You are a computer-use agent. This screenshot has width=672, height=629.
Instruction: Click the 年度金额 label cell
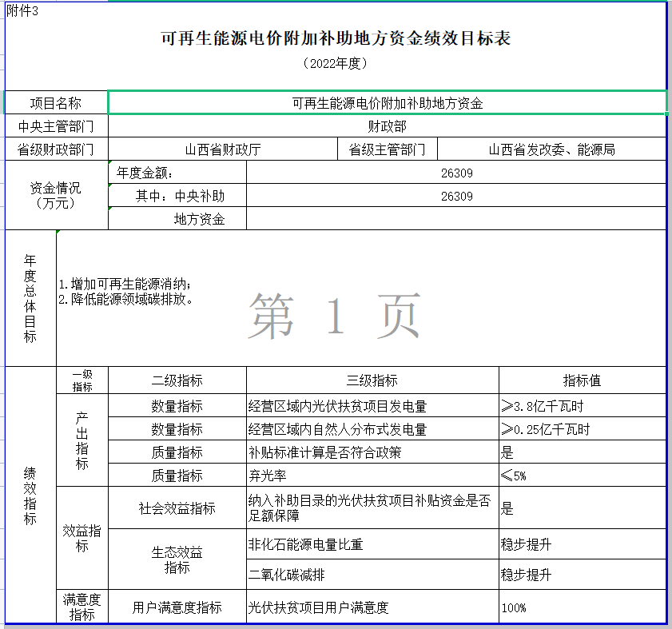pos(177,173)
